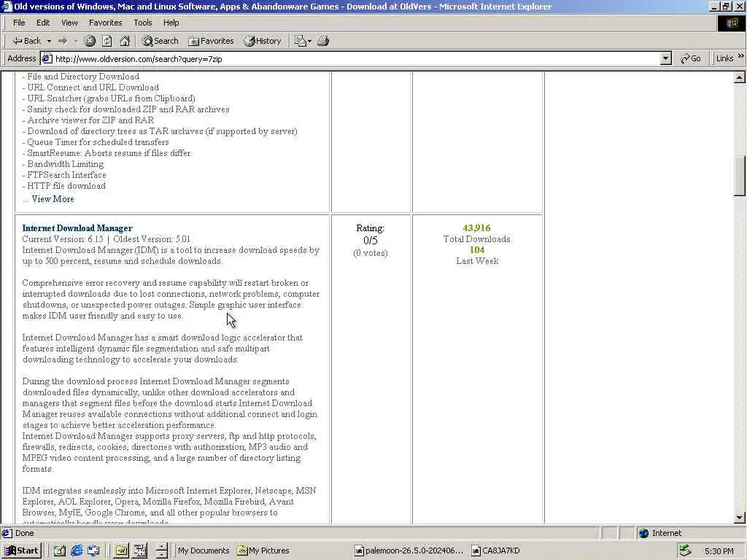747x560 pixels.
Task: Open the Forward history dropdown arrow
Action: pos(76,41)
